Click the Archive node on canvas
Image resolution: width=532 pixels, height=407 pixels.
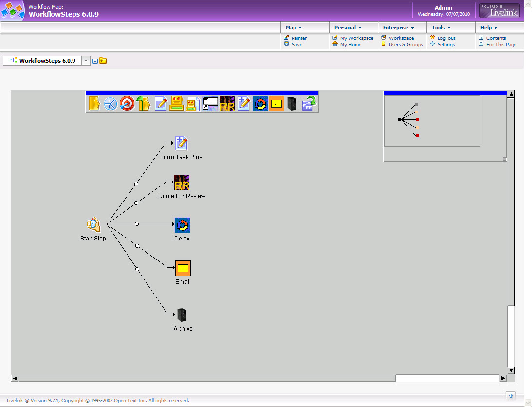point(182,315)
